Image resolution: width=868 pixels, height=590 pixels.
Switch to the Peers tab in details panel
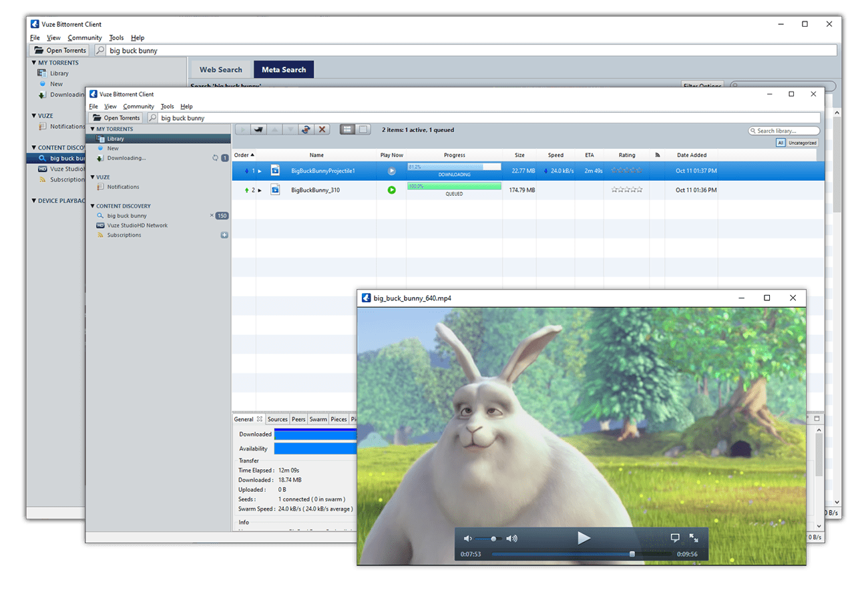click(298, 419)
